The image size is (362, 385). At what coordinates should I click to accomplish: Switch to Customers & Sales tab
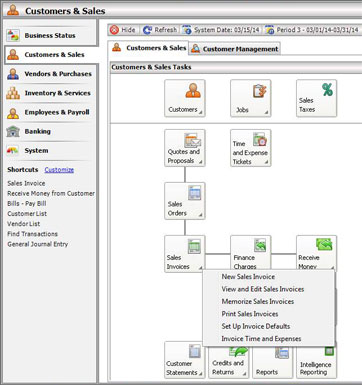149,48
